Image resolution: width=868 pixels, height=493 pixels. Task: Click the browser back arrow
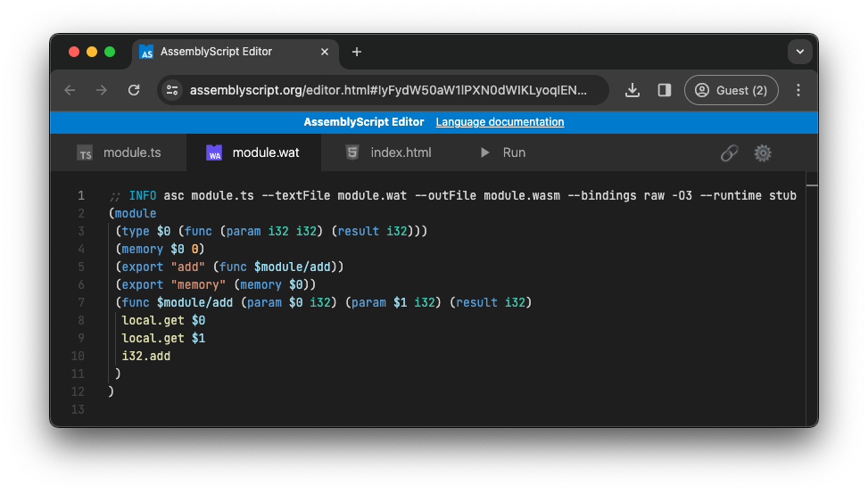[70, 90]
